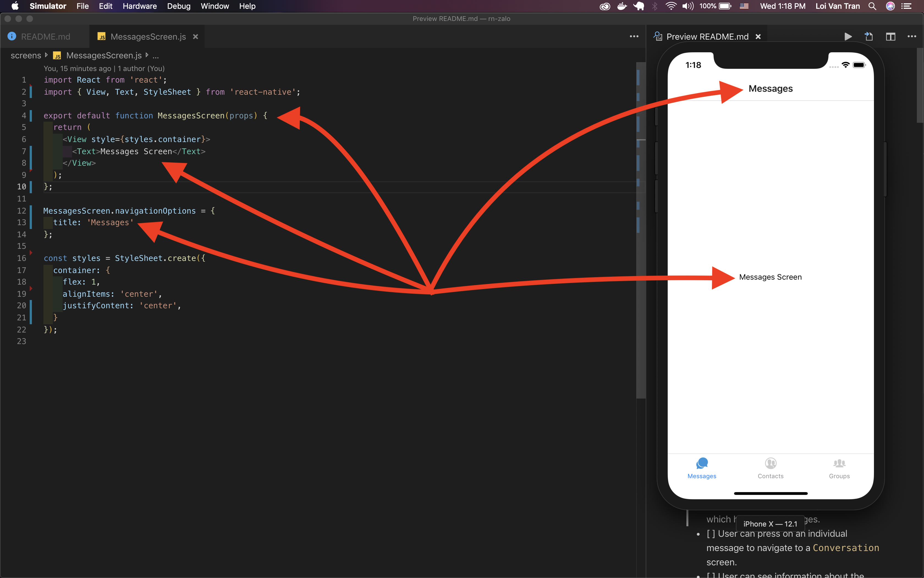Open the Debug menu
Screen dimensions: 924x578
(x=179, y=6)
